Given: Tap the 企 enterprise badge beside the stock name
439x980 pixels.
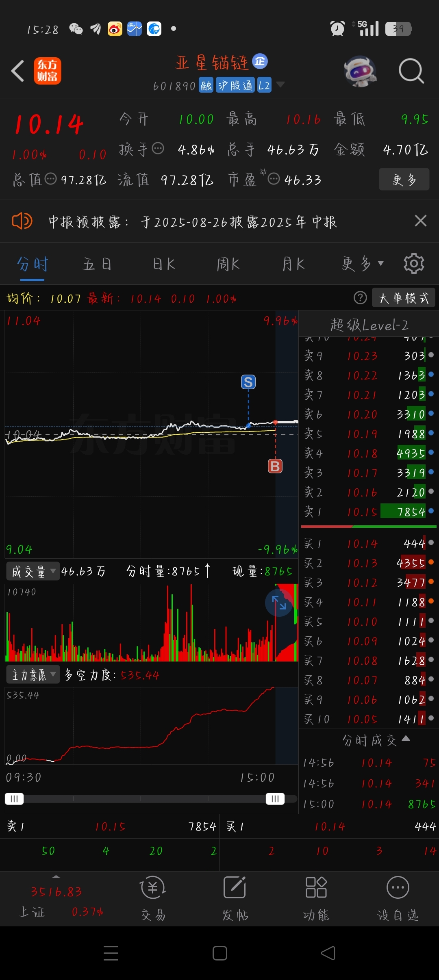Looking at the screenshot, I should click(x=260, y=61).
